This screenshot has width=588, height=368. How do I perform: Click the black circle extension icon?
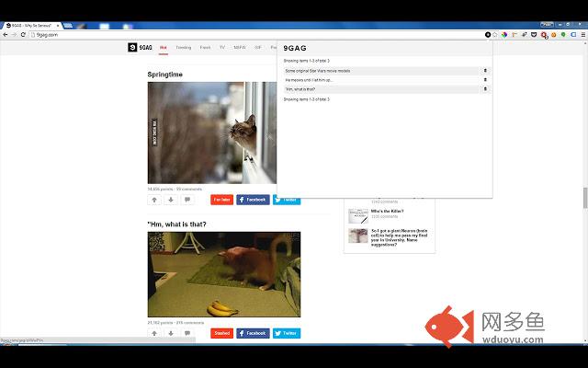point(488,35)
